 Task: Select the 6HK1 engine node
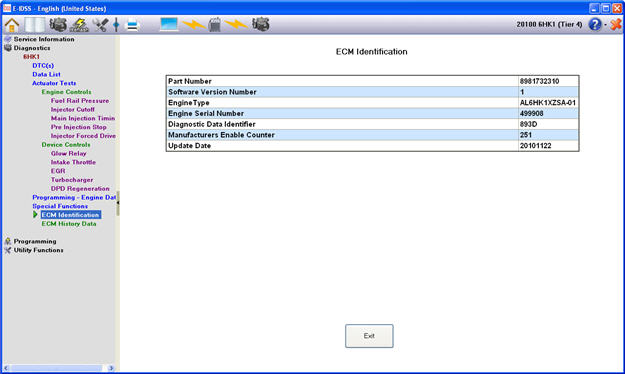click(31, 57)
